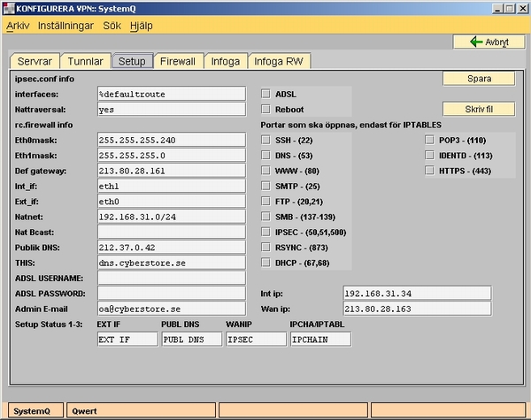Toggle the Reboot checkbox
Viewport: 531px width, 420px height.
[x=266, y=110]
